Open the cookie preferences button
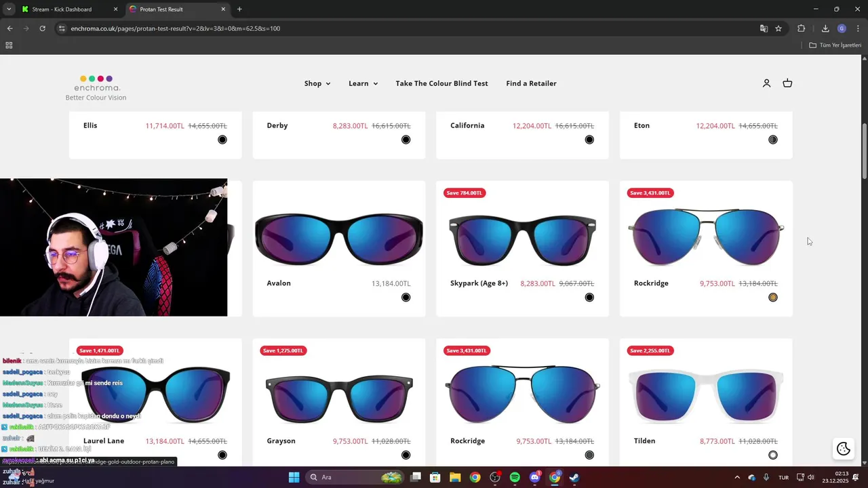The width and height of the screenshot is (868, 488). pos(844,449)
